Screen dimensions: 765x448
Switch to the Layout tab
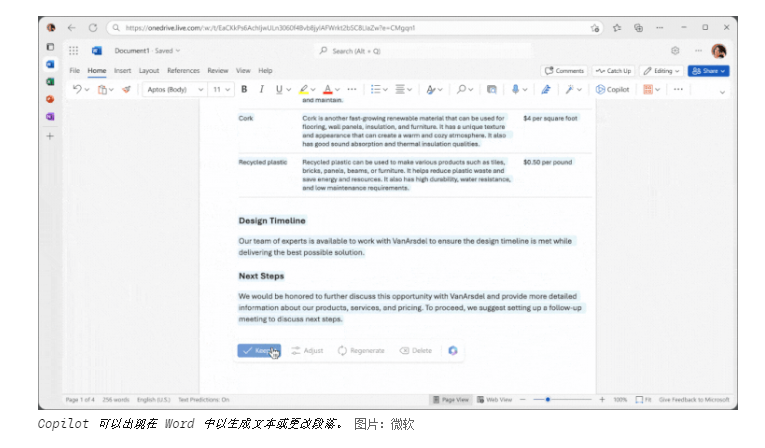[149, 70]
